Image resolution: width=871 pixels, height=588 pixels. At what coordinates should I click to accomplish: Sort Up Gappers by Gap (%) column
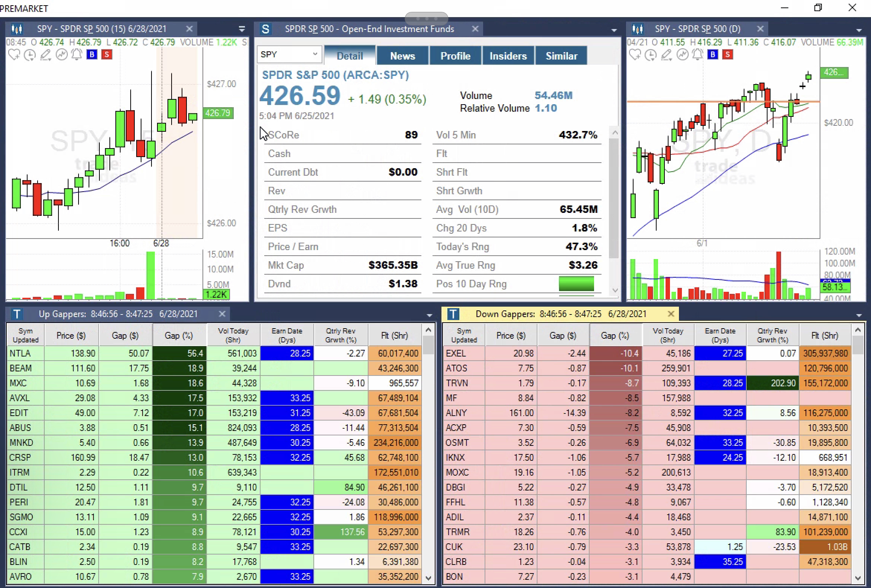[179, 335]
